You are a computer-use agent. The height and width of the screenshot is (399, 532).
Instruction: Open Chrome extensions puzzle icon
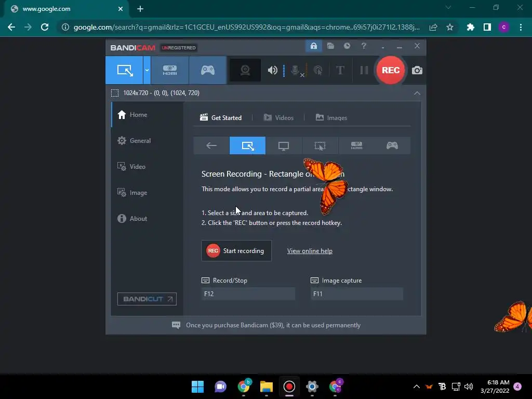pos(471,27)
